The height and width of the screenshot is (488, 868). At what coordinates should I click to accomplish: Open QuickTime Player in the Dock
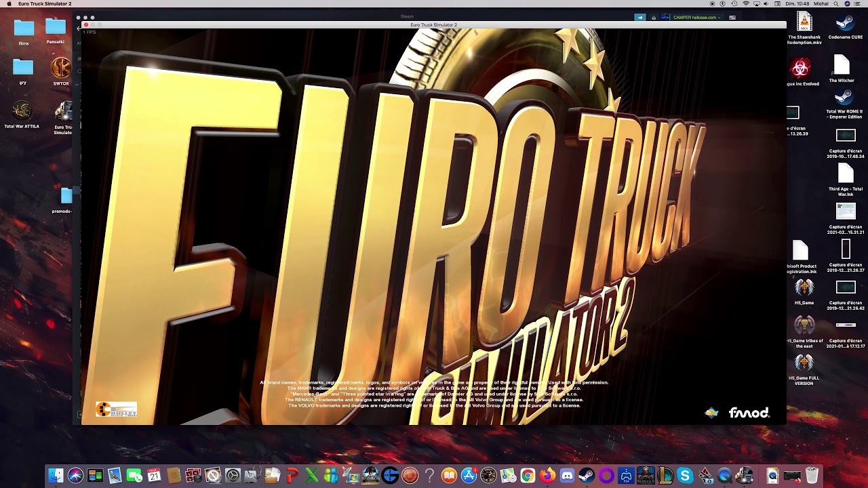724,476
